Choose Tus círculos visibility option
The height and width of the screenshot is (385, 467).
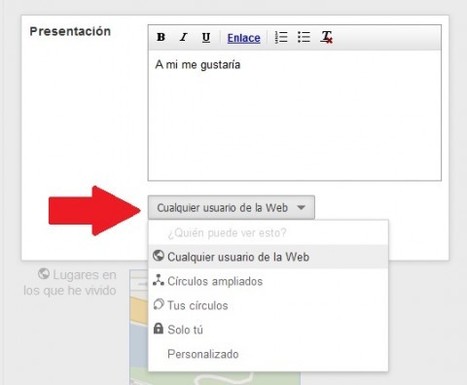pyautogui.click(x=268, y=305)
